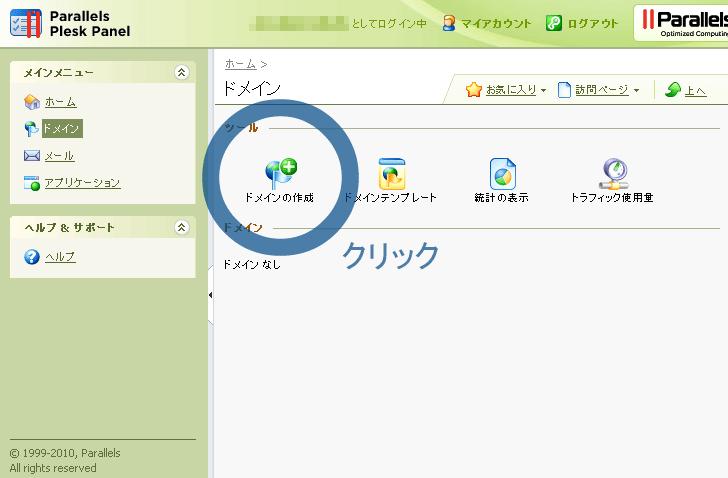
Task: Click the star favorites icon
Action: [474, 90]
